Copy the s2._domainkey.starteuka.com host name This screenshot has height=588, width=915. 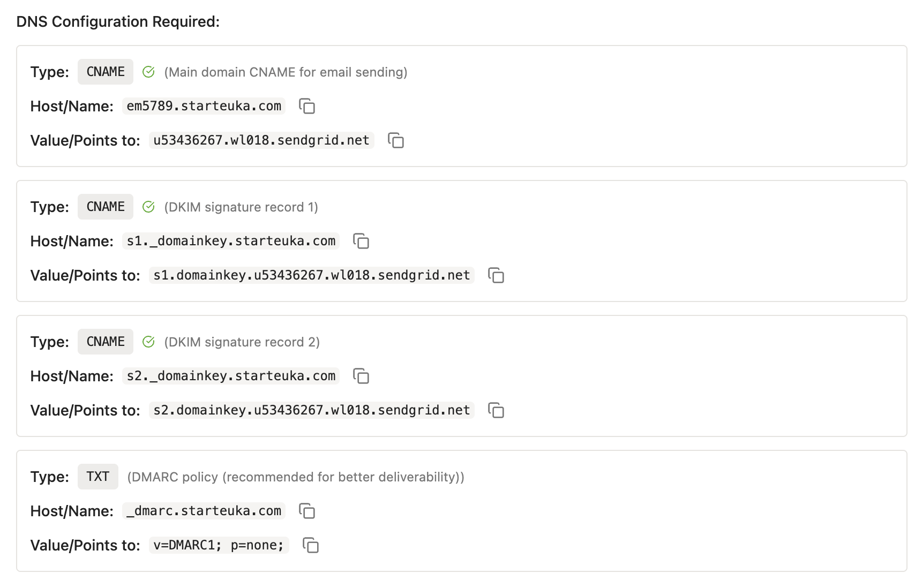coord(361,376)
